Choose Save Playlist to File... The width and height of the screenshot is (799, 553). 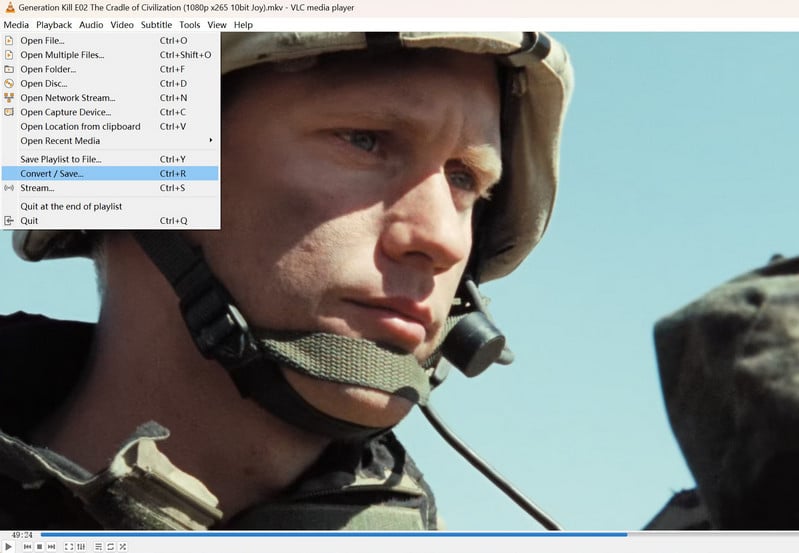coord(110,159)
